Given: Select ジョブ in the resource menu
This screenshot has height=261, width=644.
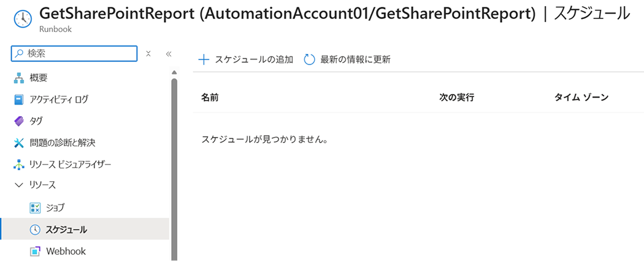Looking at the screenshot, I should [55, 208].
